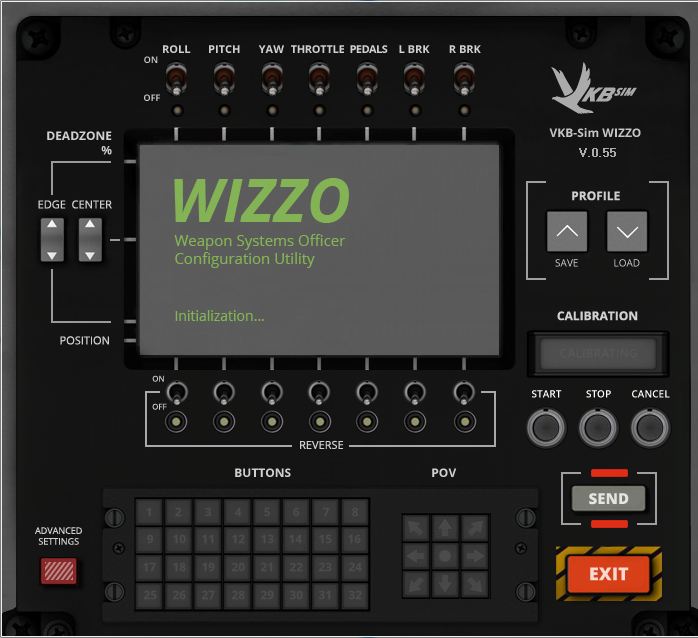This screenshot has height=638, width=698.
Task: Select button 20 in the BUTTONS grid
Action: coord(238,567)
